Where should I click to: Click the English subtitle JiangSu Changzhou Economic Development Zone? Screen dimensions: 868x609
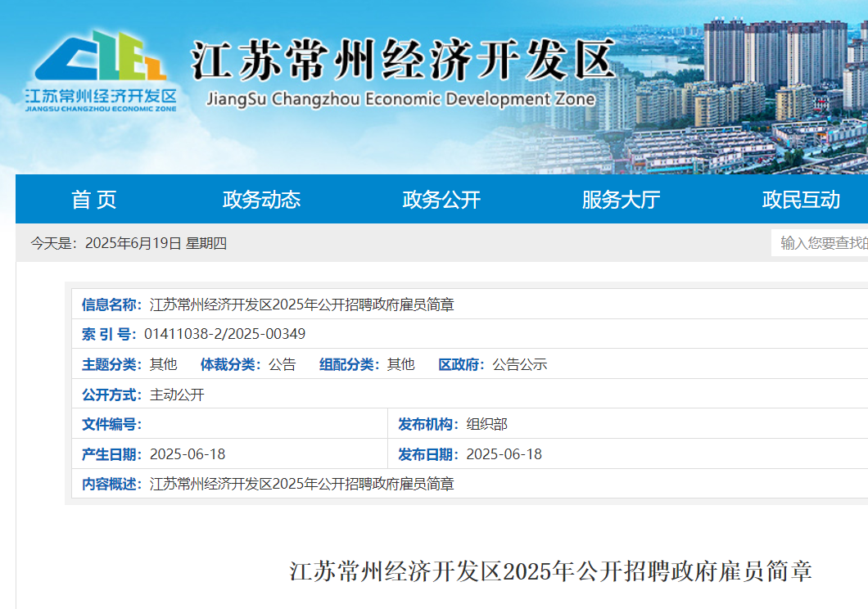400,99
